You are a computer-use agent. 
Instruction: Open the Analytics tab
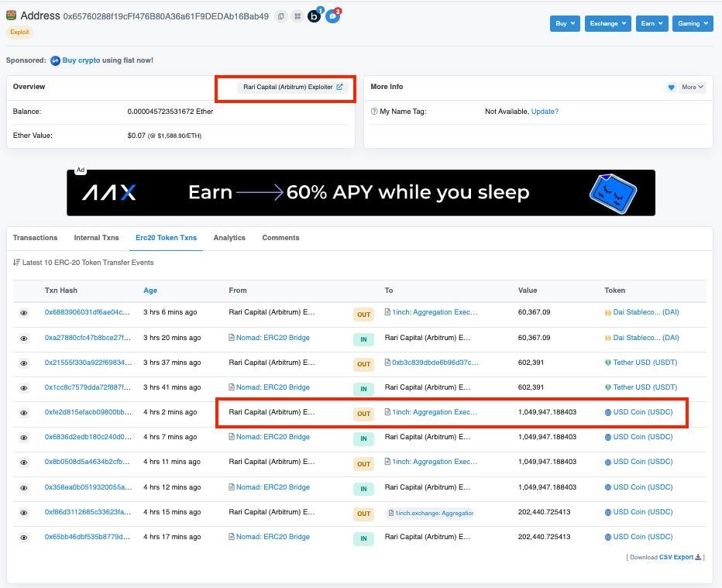coord(229,238)
